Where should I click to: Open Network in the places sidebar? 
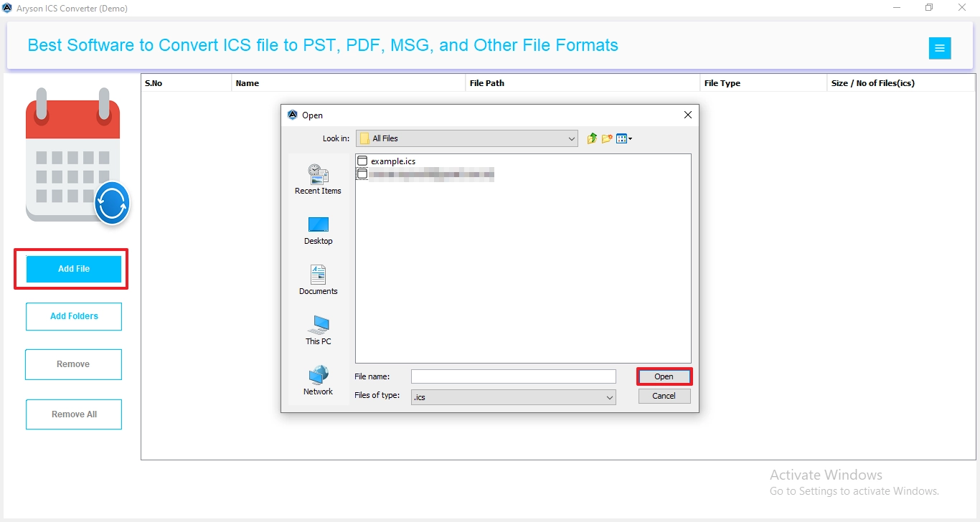point(318,381)
